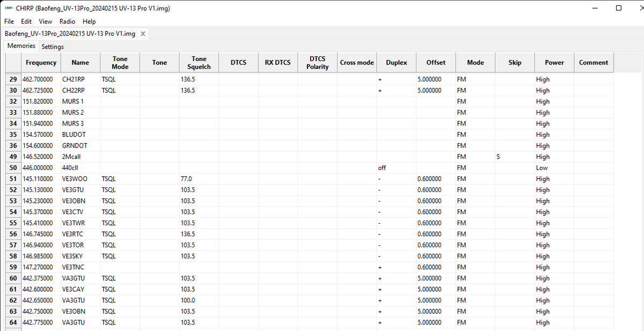
Task: Close the Baofeng_UV-13Pro image file tab
Action: coord(143,34)
